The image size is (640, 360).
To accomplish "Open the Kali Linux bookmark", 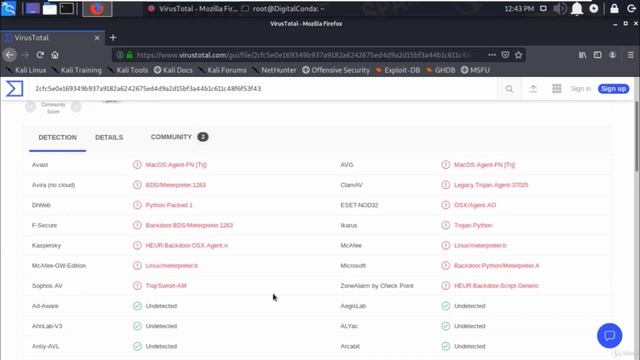I will [x=26, y=70].
